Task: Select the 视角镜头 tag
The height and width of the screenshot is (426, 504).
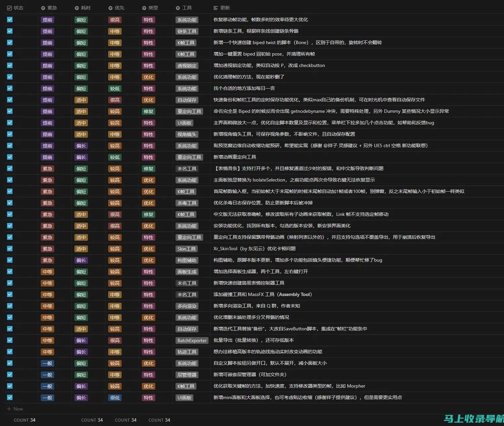Action: (187, 134)
